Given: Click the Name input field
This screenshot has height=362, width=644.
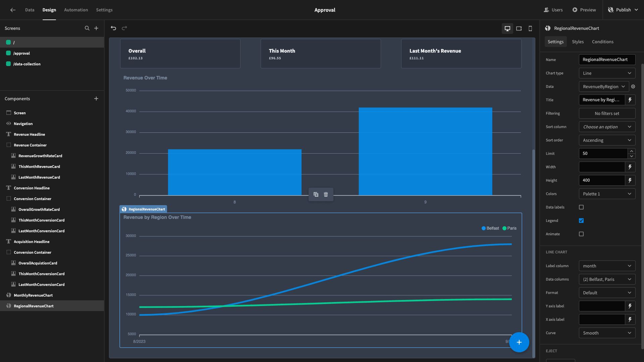Looking at the screenshot, I should (607, 60).
